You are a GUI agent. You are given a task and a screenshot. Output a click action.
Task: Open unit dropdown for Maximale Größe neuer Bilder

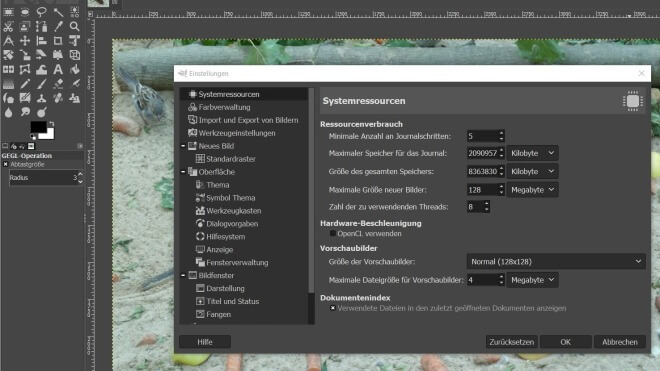532,190
